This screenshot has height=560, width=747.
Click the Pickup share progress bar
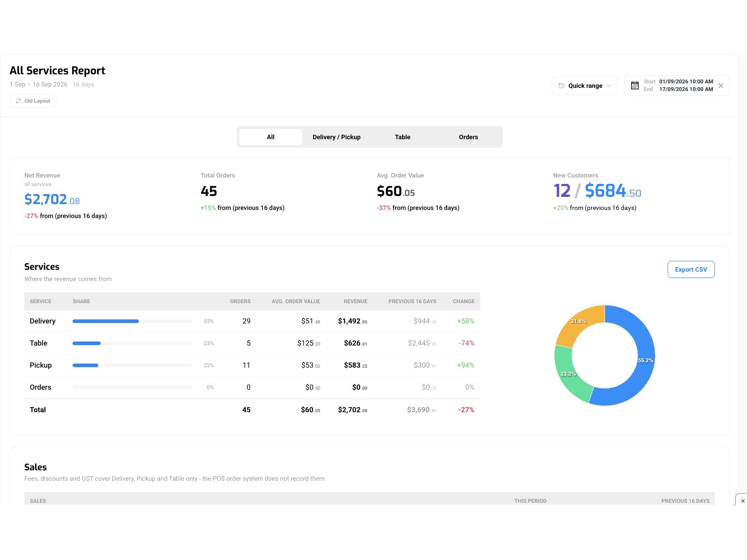click(x=132, y=365)
